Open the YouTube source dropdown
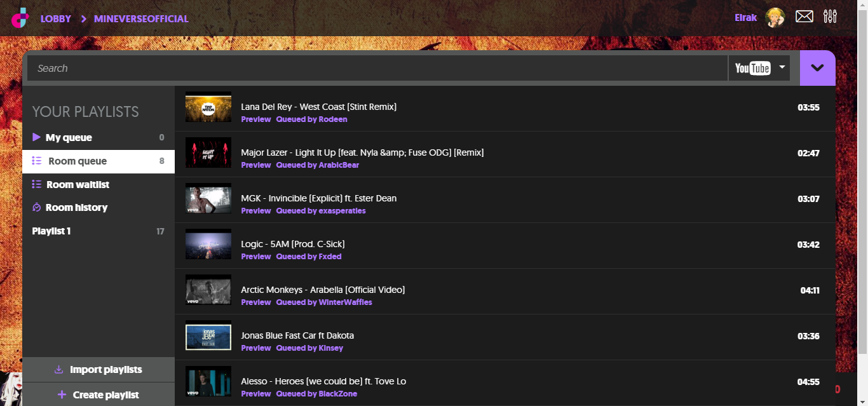Screen dimensions: 868x406 coord(759,68)
